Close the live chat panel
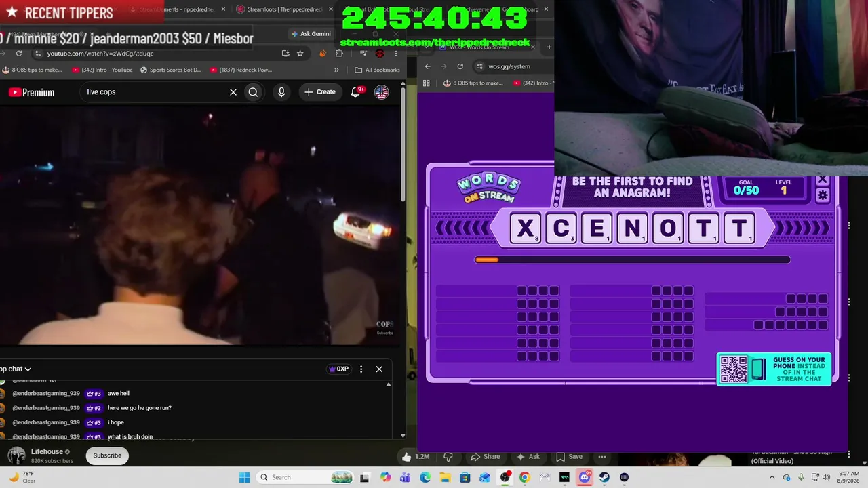This screenshot has width=868, height=488. pos(379,369)
